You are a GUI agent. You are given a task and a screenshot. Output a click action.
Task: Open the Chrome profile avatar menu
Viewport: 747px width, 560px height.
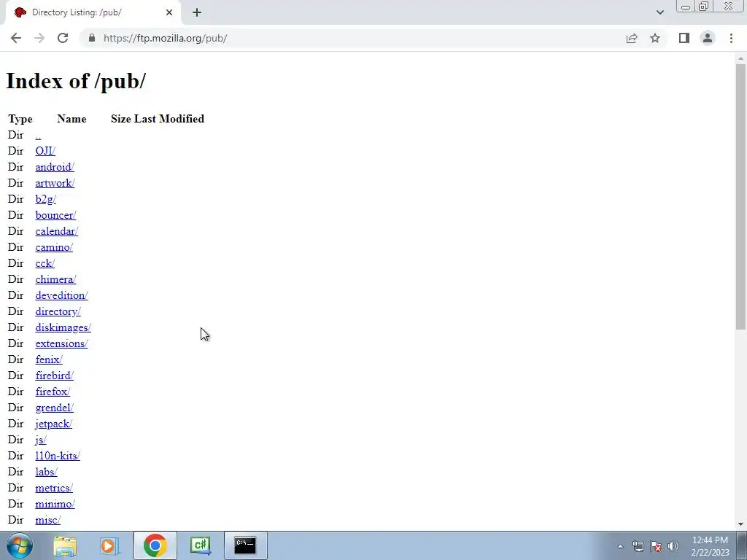pyautogui.click(x=708, y=38)
